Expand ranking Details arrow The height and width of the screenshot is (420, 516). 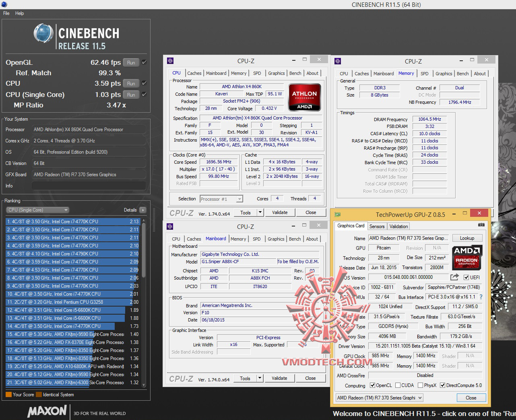(x=142, y=210)
